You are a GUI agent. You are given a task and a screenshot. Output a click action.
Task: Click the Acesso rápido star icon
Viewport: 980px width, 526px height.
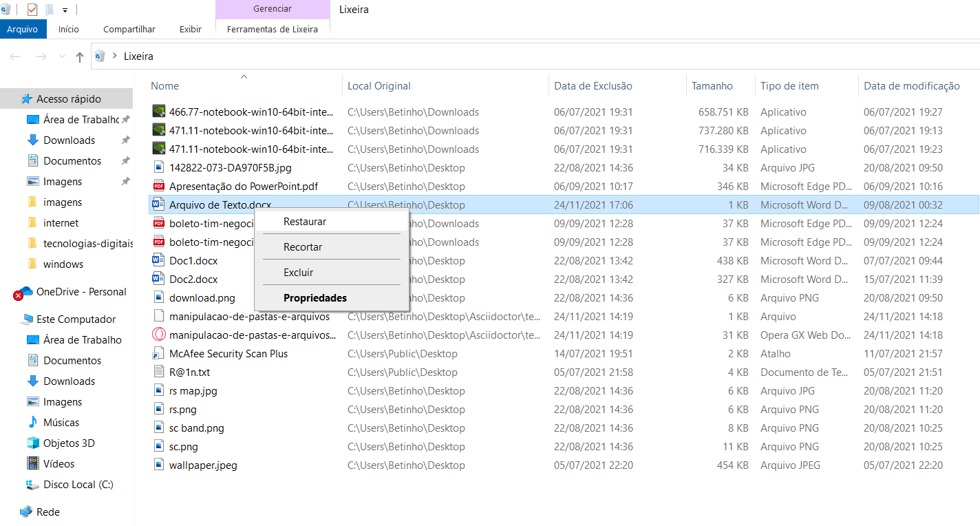pyautogui.click(x=27, y=99)
